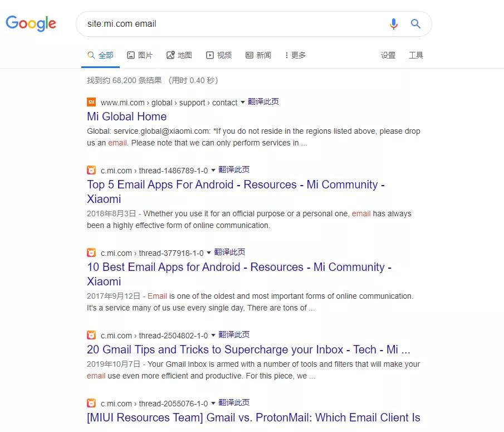
Task: Expand the dropdown arrow next to thread-377918-1-0
Action: (x=209, y=253)
